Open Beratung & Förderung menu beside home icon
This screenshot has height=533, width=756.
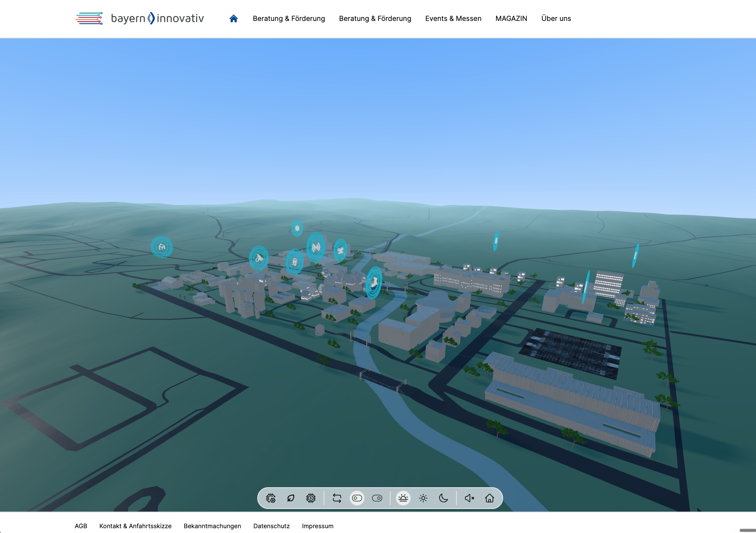coord(289,18)
